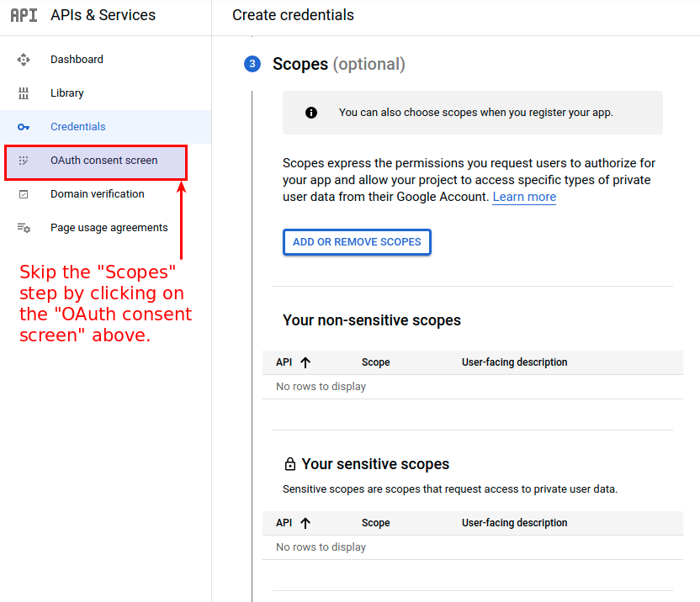Viewport: 700px width, 602px height.
Task: Follow the Learn more link
Action: (524, 197)
